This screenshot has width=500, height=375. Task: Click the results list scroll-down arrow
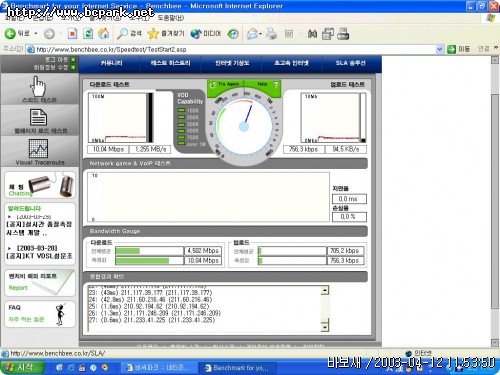click(325, 327)
